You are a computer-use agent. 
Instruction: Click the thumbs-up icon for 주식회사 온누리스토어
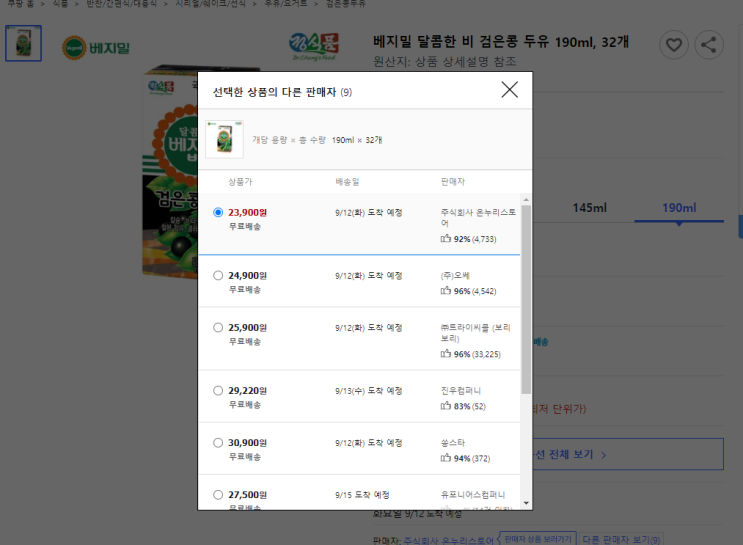coord(445,238)
